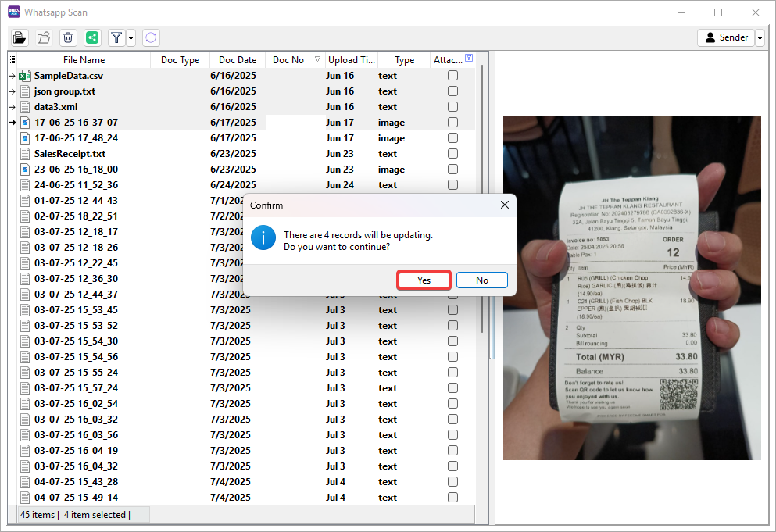Click the green share icon
The height and width of the screenshot is (532, 776).
pos(92,37)
